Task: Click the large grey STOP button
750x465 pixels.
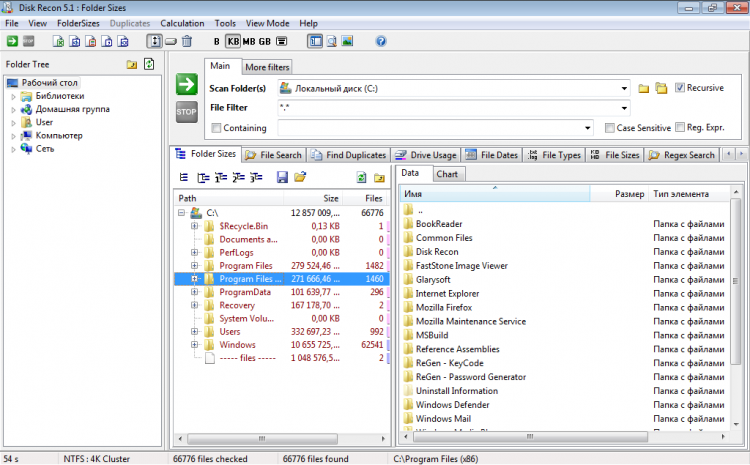Action: [187, 112]
